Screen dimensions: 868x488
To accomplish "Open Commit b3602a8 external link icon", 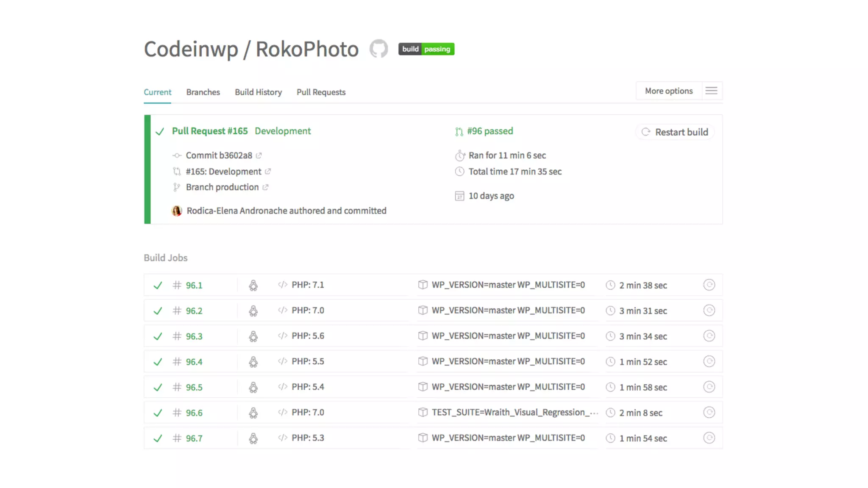I will click(259, 155).
